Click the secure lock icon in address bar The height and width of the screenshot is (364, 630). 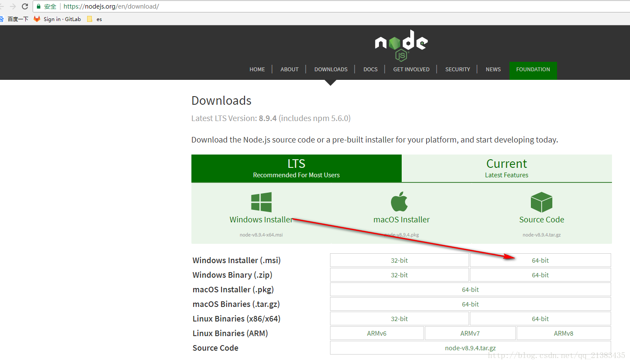(39, 6)
